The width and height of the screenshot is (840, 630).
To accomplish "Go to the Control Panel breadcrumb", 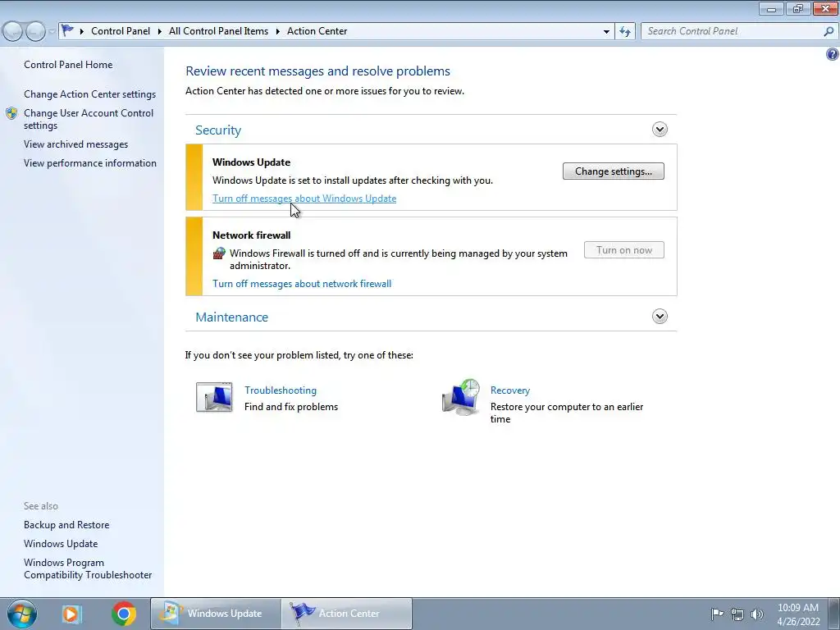I will point(121,31).
